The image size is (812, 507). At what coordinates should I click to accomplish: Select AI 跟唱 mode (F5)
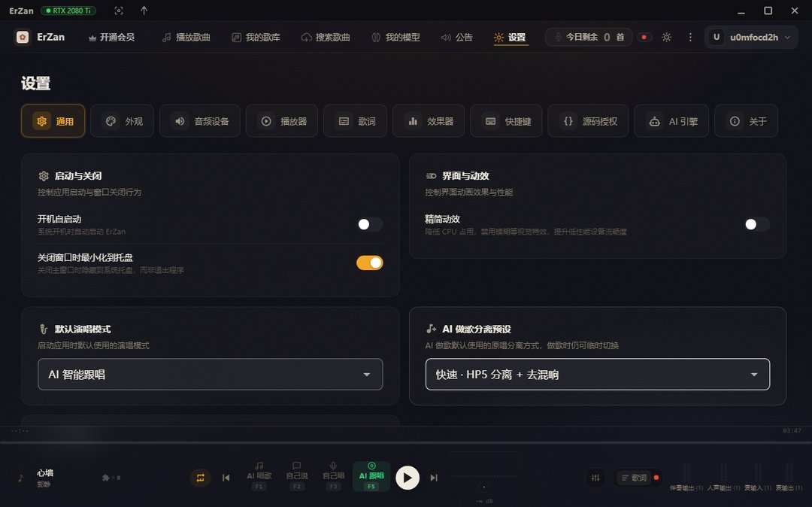click(x=371, y=476)
